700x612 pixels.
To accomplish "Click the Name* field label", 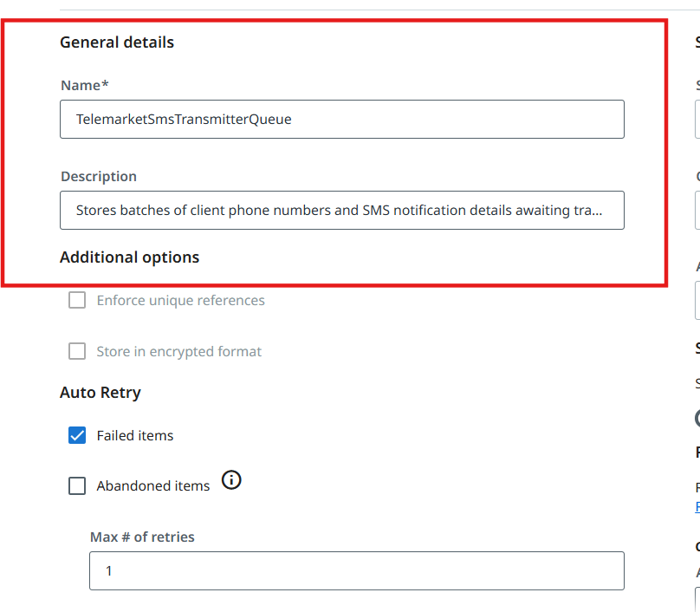I will [x=85, y=85].
